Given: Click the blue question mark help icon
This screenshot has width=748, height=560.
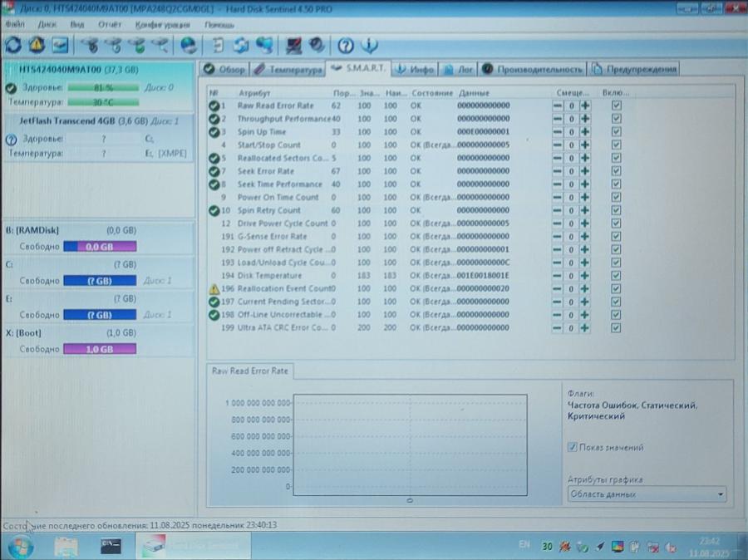Looking at the screenshot, I should point(345,46).
